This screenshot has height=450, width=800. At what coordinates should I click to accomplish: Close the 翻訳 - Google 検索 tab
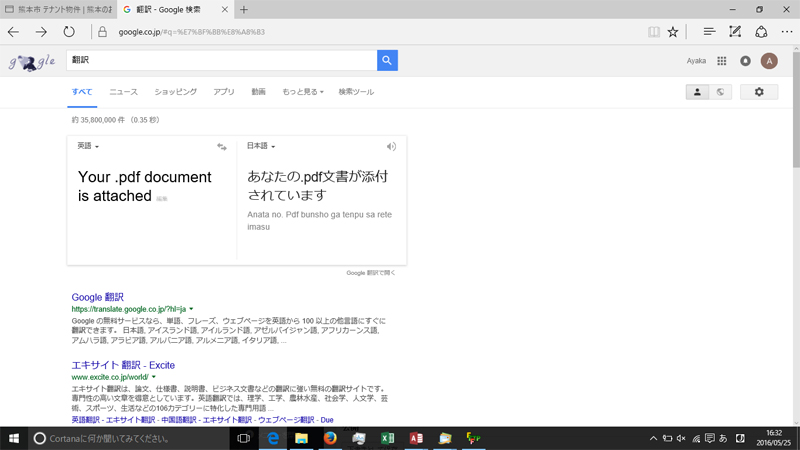(x=224, y=10)
